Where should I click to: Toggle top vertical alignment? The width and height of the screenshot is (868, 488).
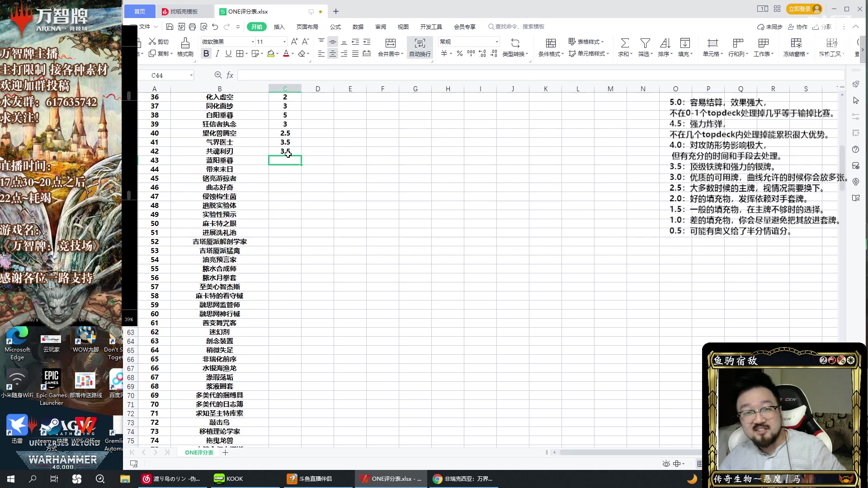(321, 42)
